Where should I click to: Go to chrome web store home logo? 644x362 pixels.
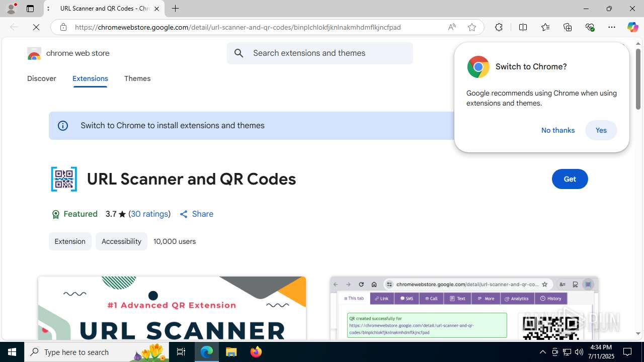pyautogui.click(x=68, y=53)
